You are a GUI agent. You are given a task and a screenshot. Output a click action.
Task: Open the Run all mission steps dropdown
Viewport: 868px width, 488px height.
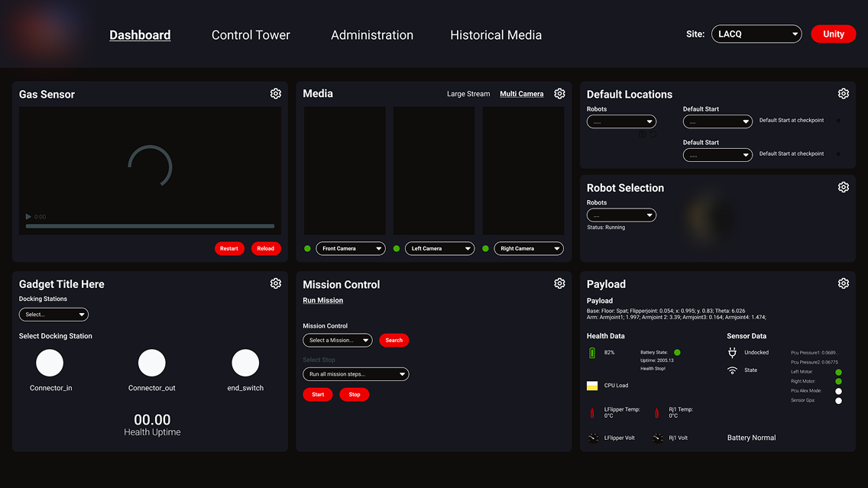[356, 374]
